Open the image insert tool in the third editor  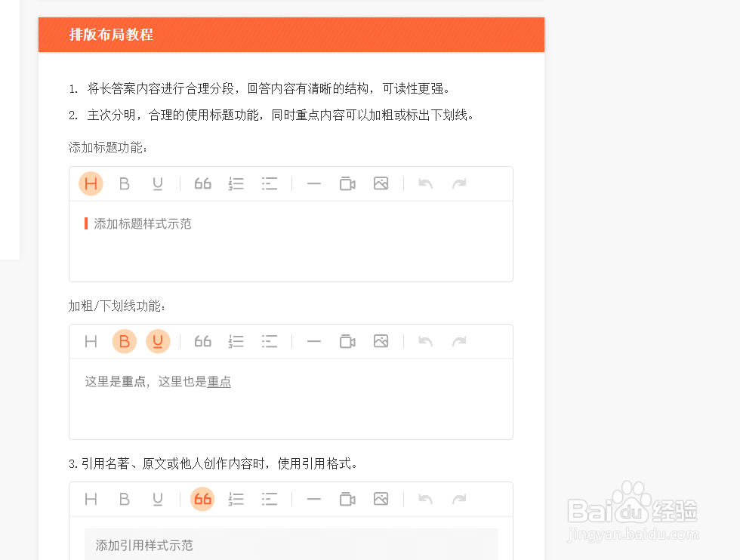tap(381, 499)
